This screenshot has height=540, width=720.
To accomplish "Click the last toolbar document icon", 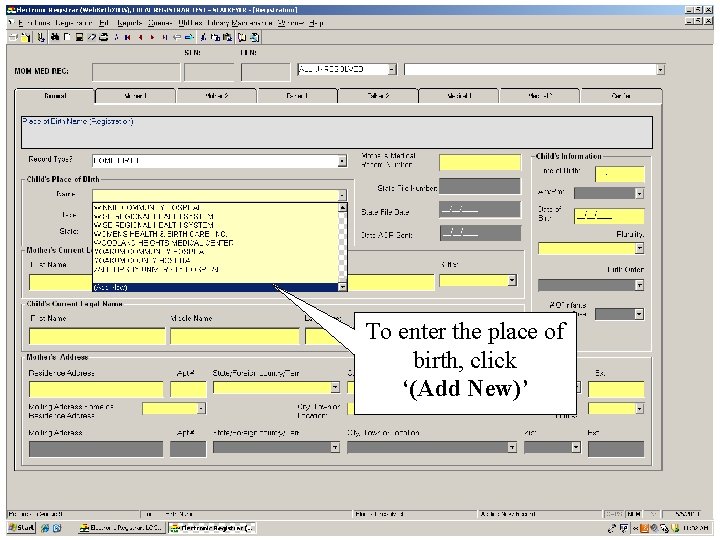I will click(254, 37).
